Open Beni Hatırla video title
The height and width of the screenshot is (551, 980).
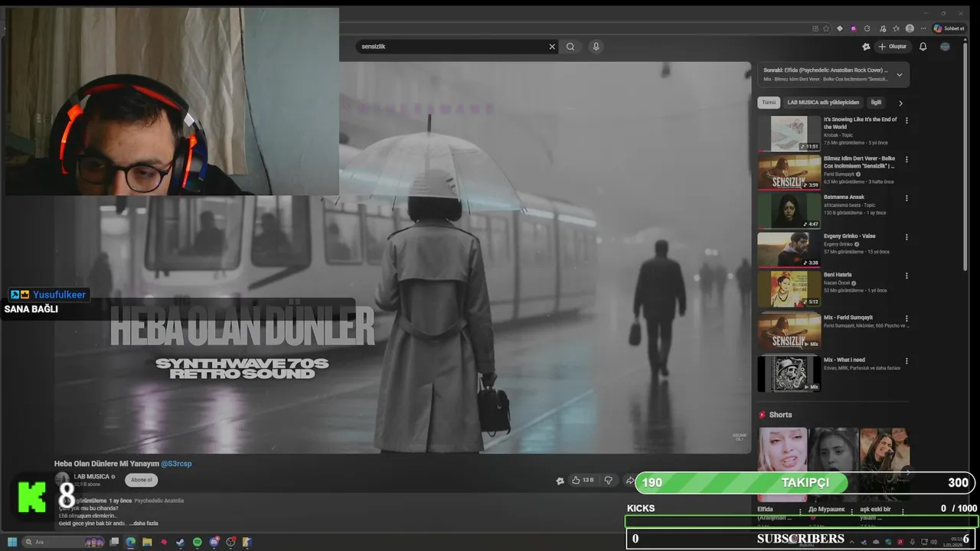[x=838, y=274]
